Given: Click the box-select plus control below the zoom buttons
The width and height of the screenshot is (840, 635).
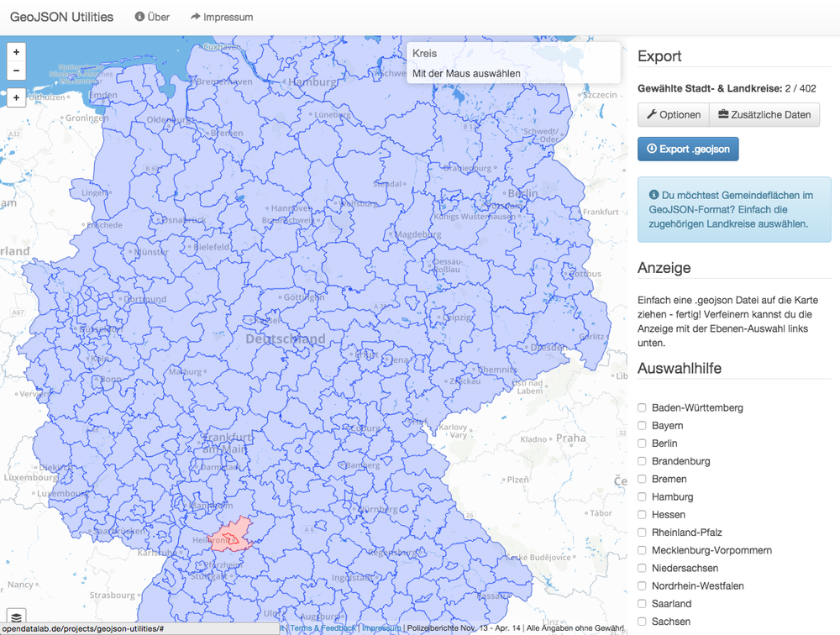Looking at the screenshot, I should pos(15,97).
